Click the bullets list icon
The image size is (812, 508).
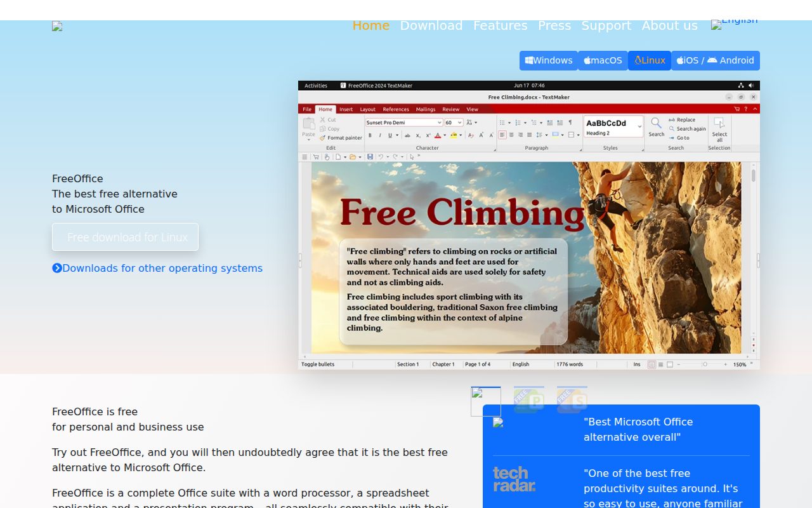pos(502,123)
